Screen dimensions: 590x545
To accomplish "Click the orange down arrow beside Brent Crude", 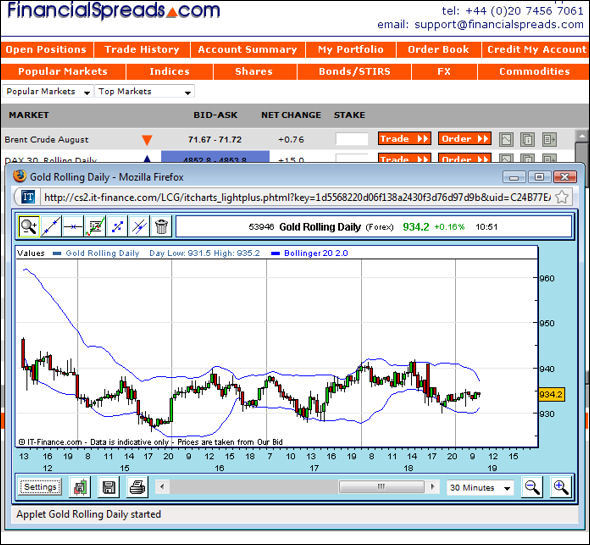I will point(147,140).
